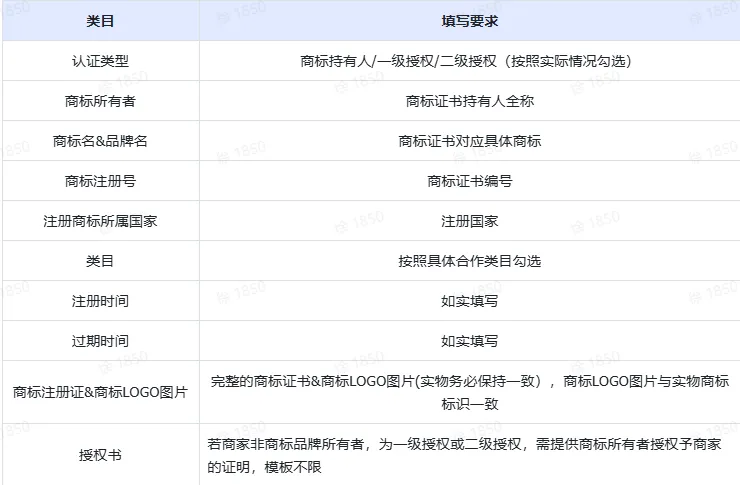Select the '商标注册号' cell
The width and height of the screenshot is (740, 485).
100,181
